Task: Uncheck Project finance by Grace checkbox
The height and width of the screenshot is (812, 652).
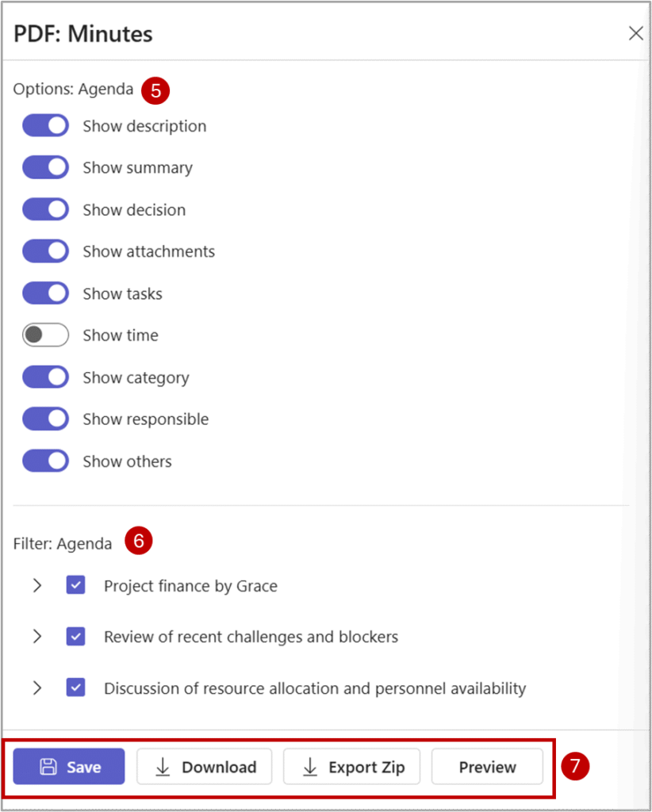Action: tap(76, 586)
